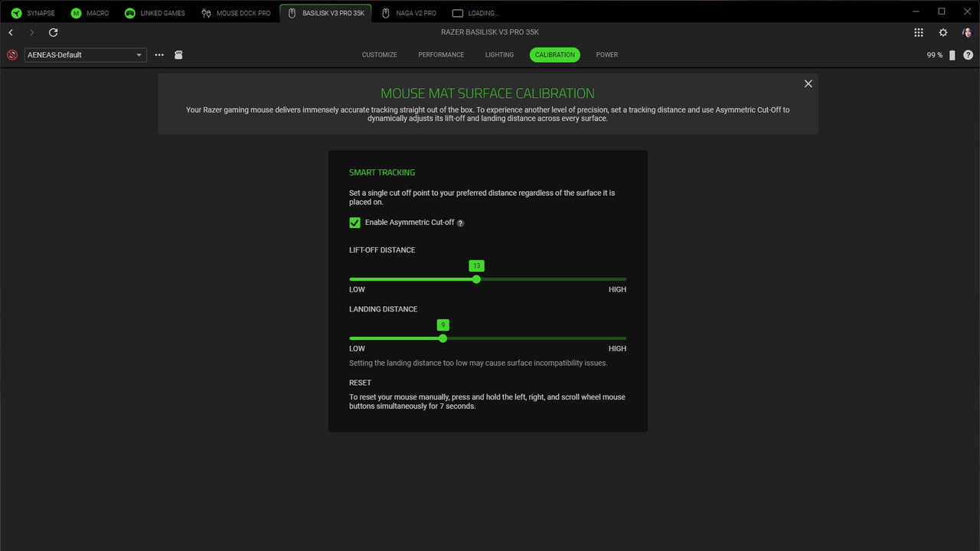980x551 pixels.
Task: Refresh the page with the reload icon
Action: click(x=54, y=33)
